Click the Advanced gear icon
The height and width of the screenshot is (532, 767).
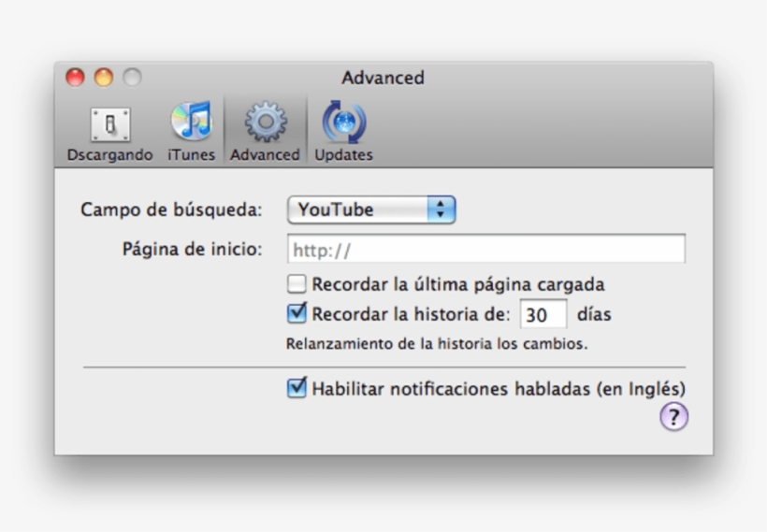click(x=265, y=122)
